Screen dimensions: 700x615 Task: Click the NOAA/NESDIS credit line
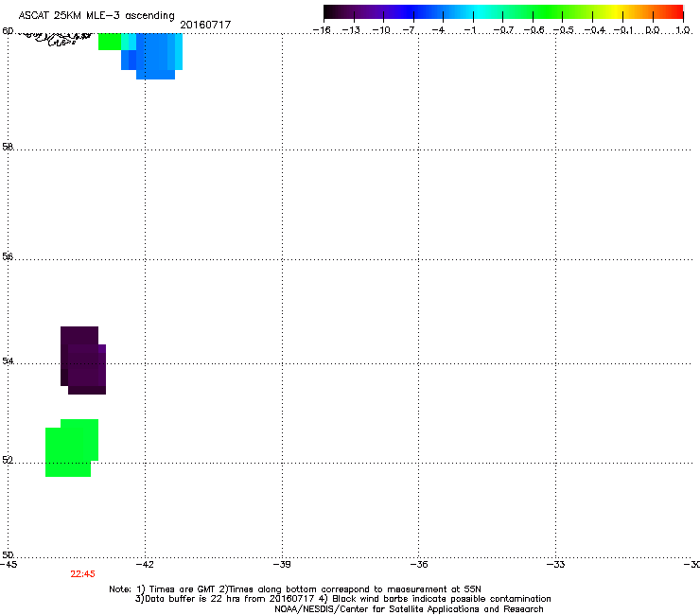tap(409, 609)
